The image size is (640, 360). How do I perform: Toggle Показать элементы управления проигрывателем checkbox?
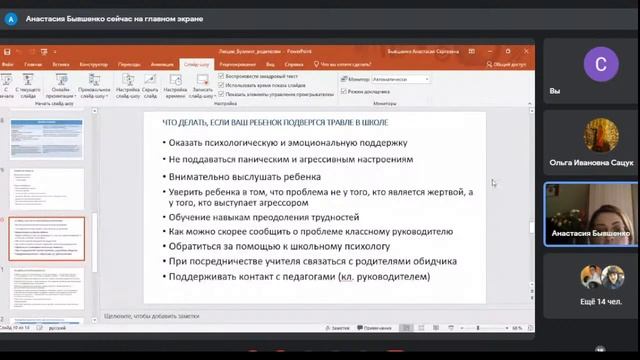point(221,94)
